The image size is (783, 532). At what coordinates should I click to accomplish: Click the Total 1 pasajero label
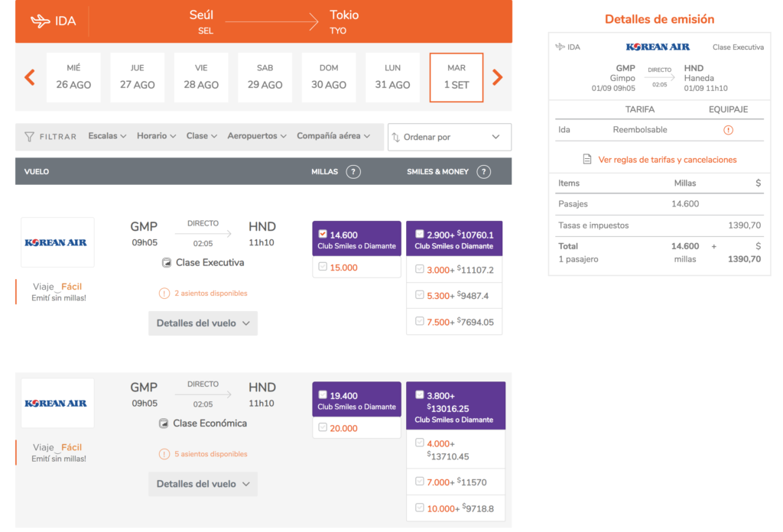pyautogui.click(x=578, y=252)
